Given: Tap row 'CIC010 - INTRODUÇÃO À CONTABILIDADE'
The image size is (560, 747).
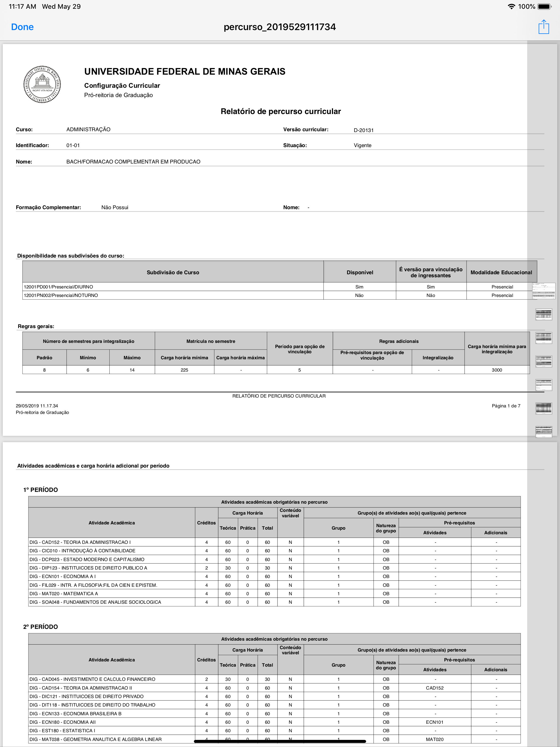Looking at the screenshot, I should [x=274, y=550].
